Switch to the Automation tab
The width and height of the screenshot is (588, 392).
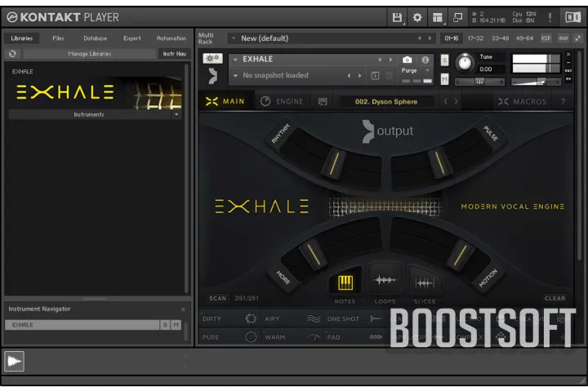pos(171,38)
